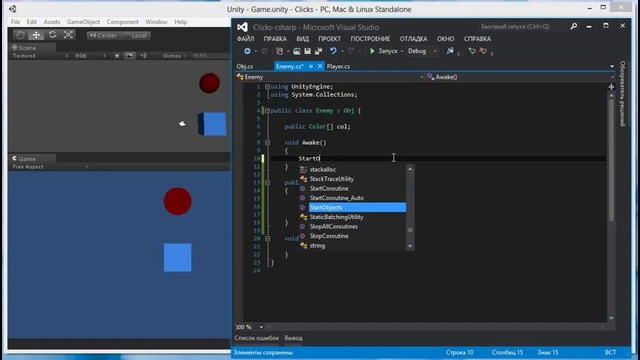Click Undo icon in VS toolbar

coord(333,51)
